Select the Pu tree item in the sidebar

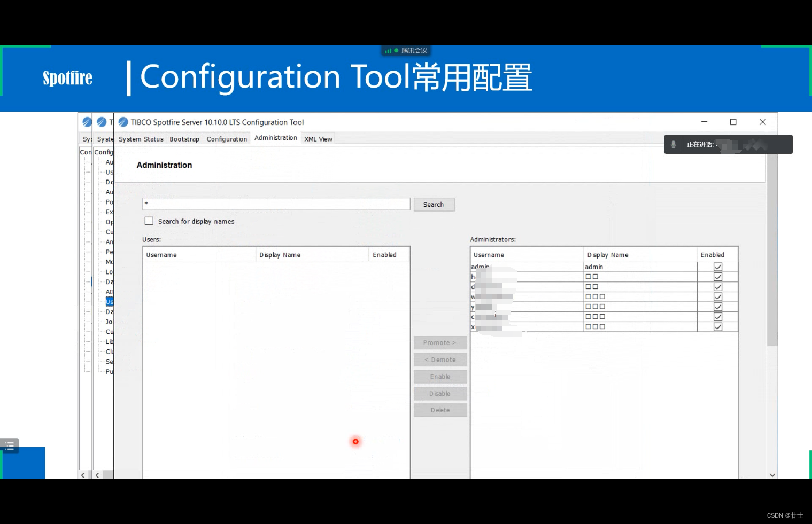[x=110, y=372]
